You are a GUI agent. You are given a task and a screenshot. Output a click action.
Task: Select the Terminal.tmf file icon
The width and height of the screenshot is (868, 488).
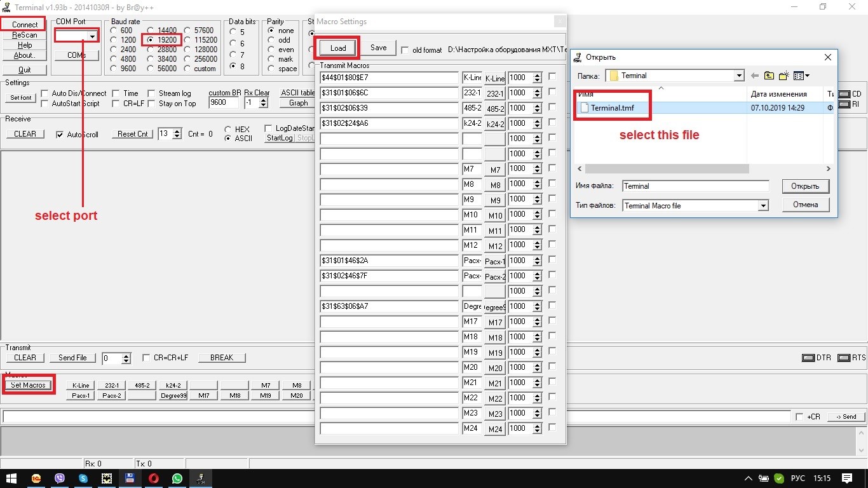[584, 107]
